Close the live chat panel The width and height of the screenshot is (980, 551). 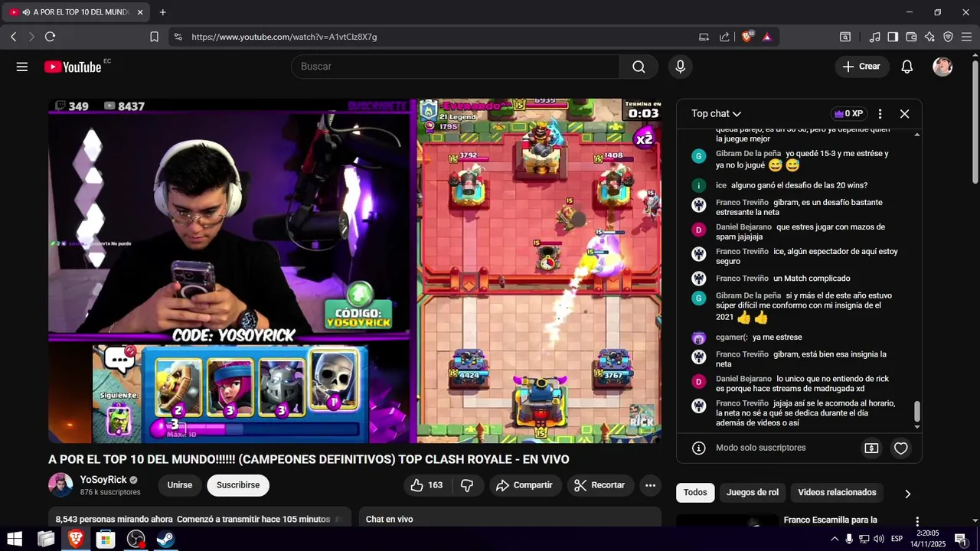[904, 113]
